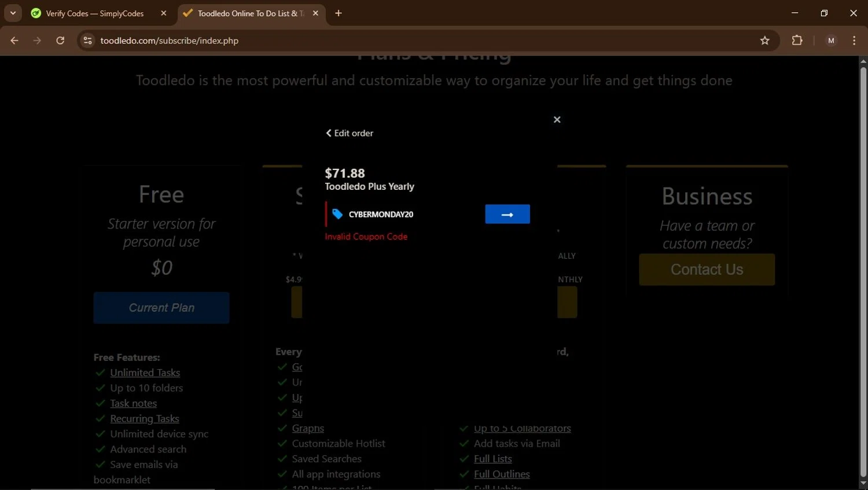Open the Full Lists link
This screenshot has height=490, width=868.
point(493,459)
